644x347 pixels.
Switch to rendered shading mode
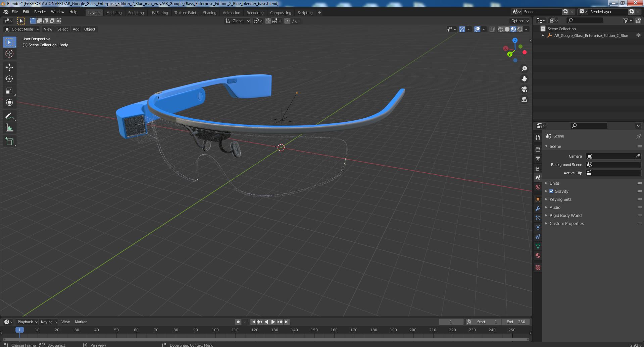pyautogui.click(x=520, y=29)
